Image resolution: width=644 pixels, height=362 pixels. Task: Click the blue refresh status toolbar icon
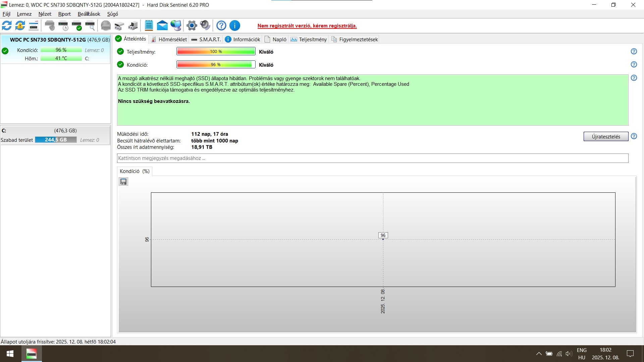pos(7,25)
